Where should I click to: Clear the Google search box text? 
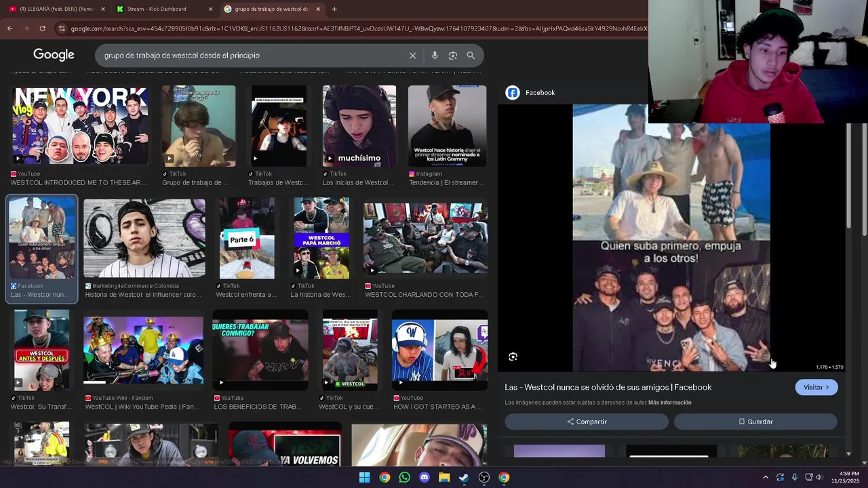click(412, 56)
